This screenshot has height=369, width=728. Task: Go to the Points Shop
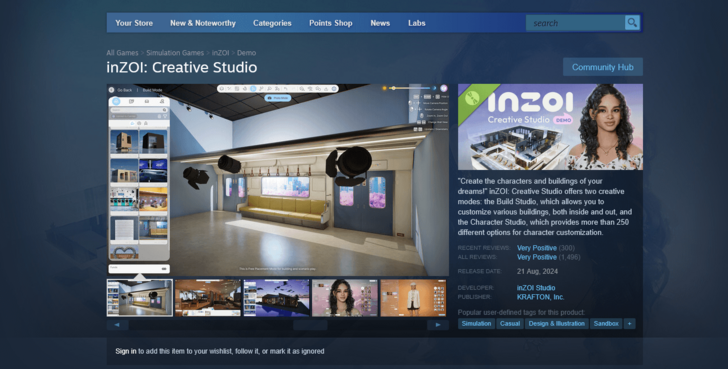pos(331,23)
